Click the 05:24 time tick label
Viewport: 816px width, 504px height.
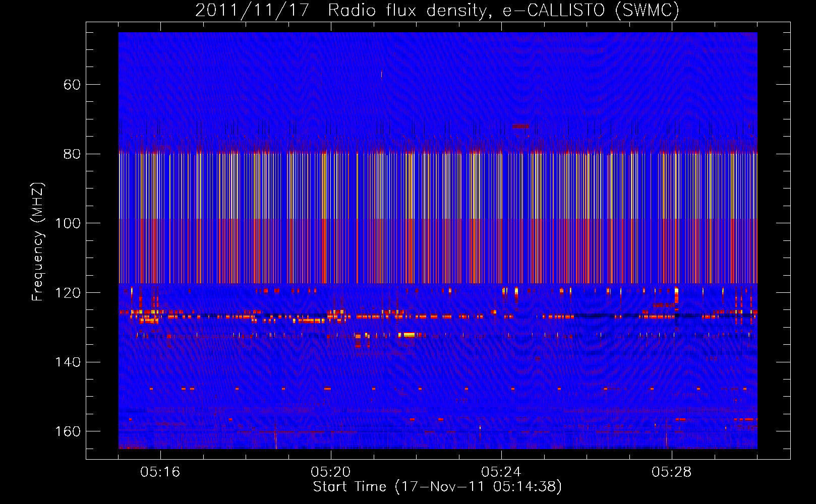[501, 472]
